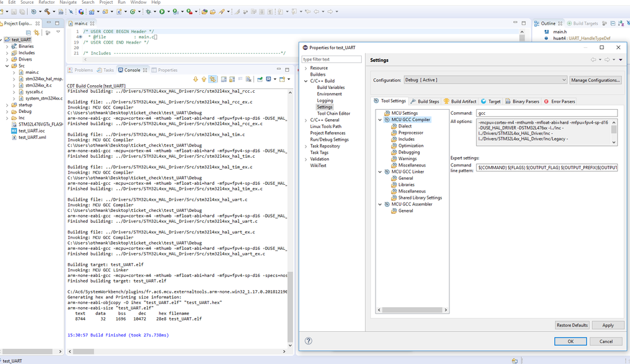The width and height of the screenshot is (630, 364).
Task: Click the console Previous Error up arrow
Action: pyautogui.click(x=204, y=79)
